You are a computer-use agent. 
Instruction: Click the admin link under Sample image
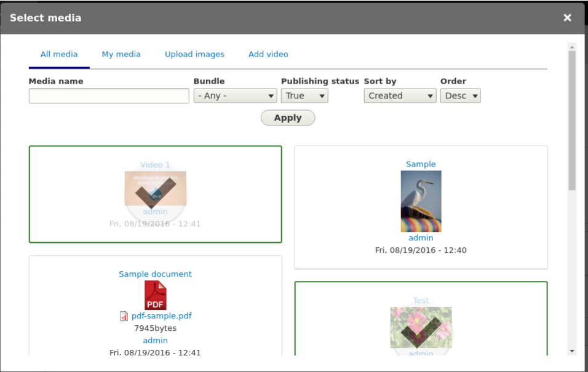(421, 238)
